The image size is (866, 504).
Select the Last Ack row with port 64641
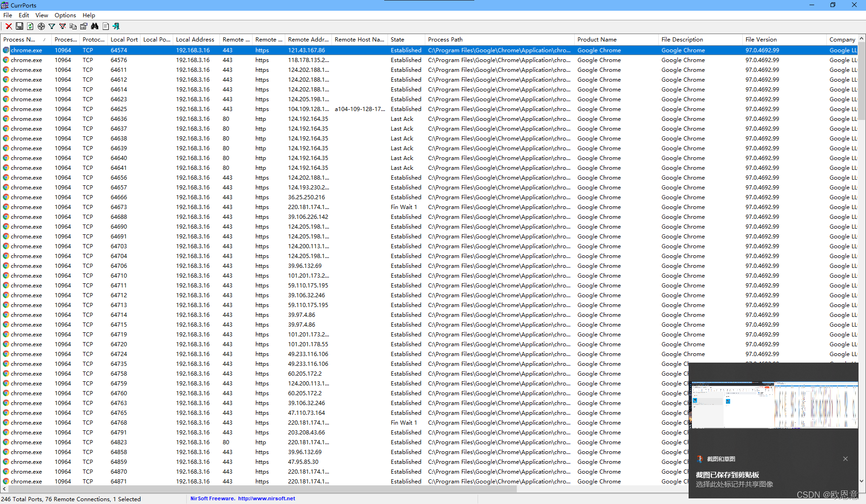click(x=429, y=168)
